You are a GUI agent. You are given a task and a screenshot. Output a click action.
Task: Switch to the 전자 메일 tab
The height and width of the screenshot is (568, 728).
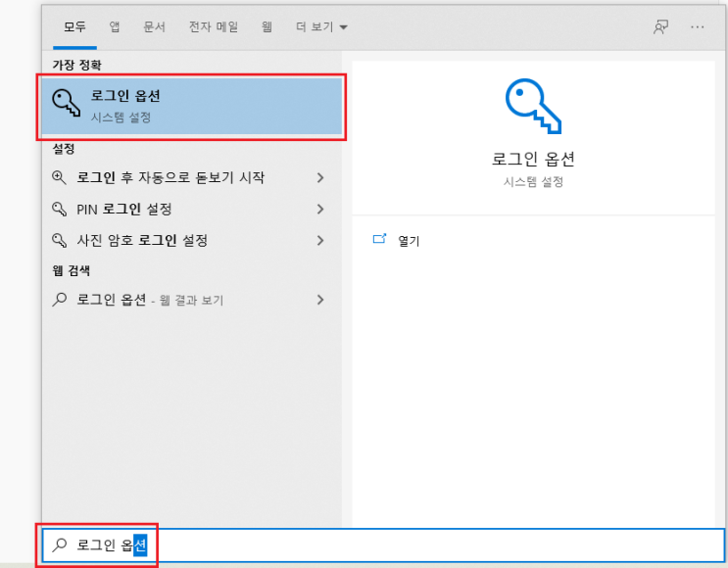coord(213,26)
